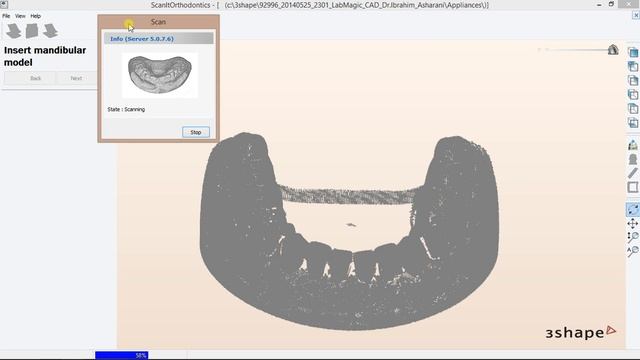Select the third cube view icon in right toolbar
This screenshot has width=640, height=360.
(633, 80)
